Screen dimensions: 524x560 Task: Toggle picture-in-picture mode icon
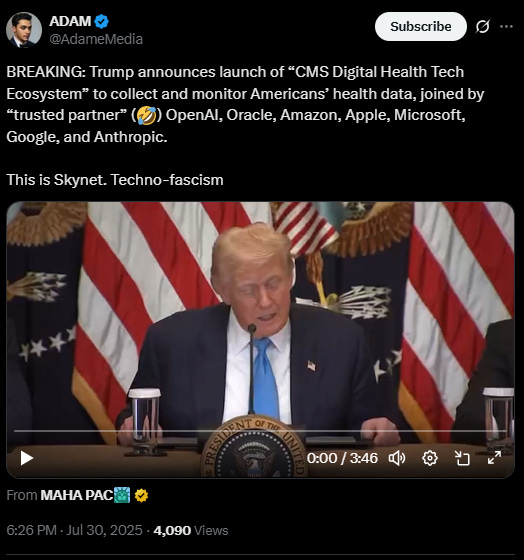point(462,458)
